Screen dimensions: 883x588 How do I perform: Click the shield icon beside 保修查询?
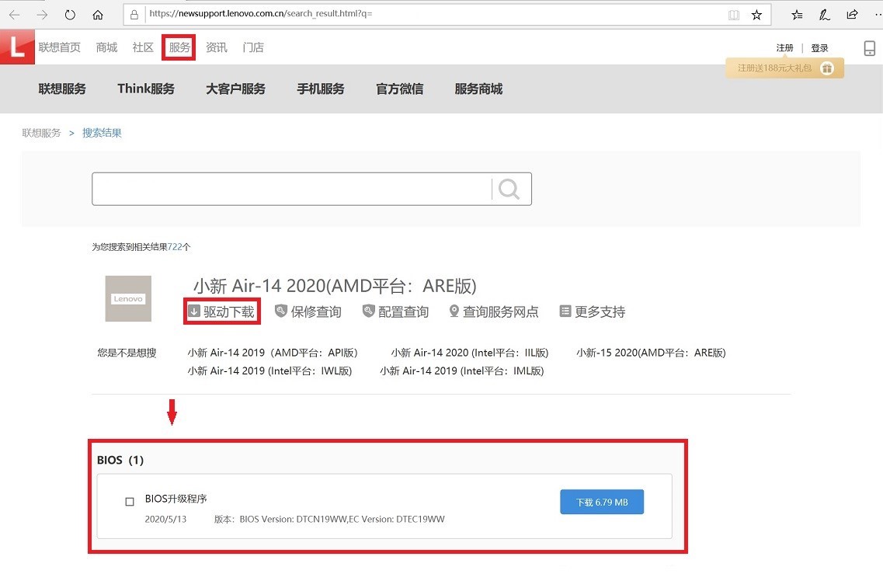[x=280, y=311]
